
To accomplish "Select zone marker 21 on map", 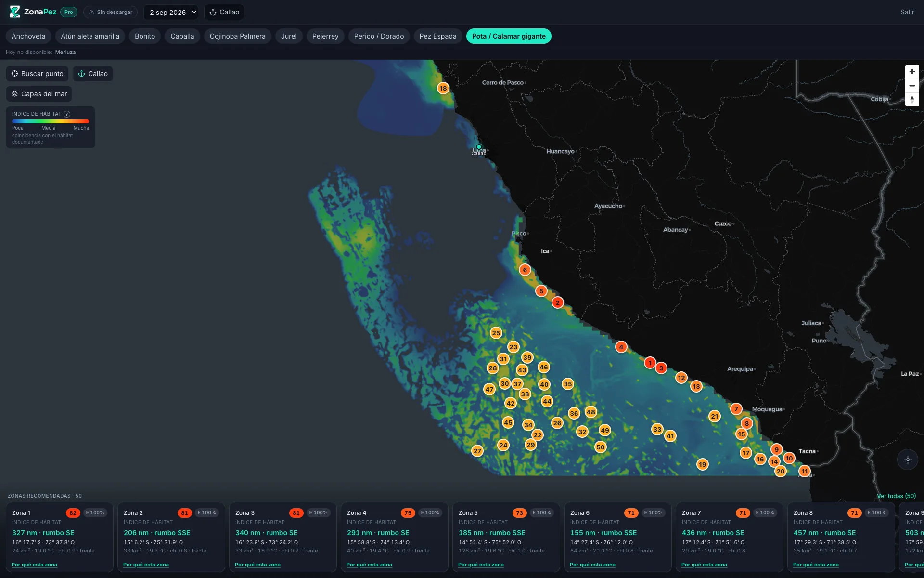I will pyautogui.click(x=715, y=416).
